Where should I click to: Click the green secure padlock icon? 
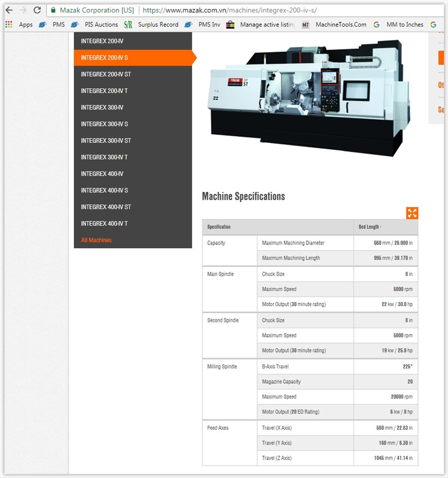[x=53, y=10]
